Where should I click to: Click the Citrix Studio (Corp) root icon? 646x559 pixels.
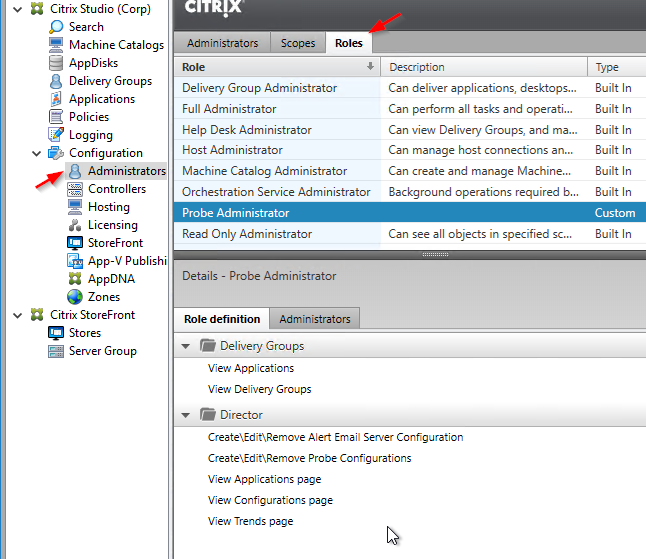(x=37, y=9)
